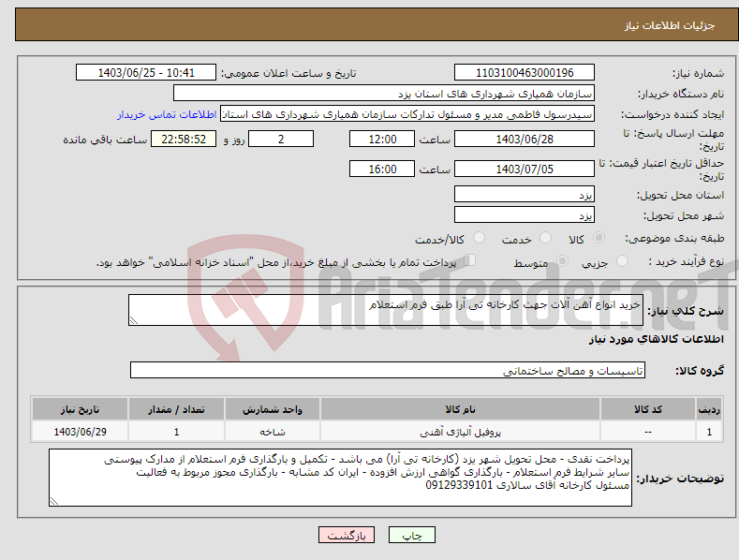Select the متوسط purchase type radio
The height and width of the screenshot is (560, 739).
click(x=562, y=260)
